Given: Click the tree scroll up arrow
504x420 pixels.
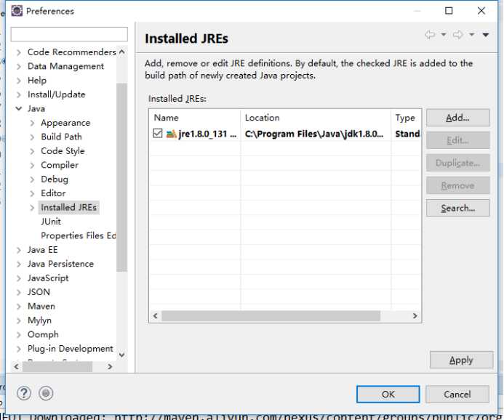Looking at the screenshot, I should [x=122, y=52].
